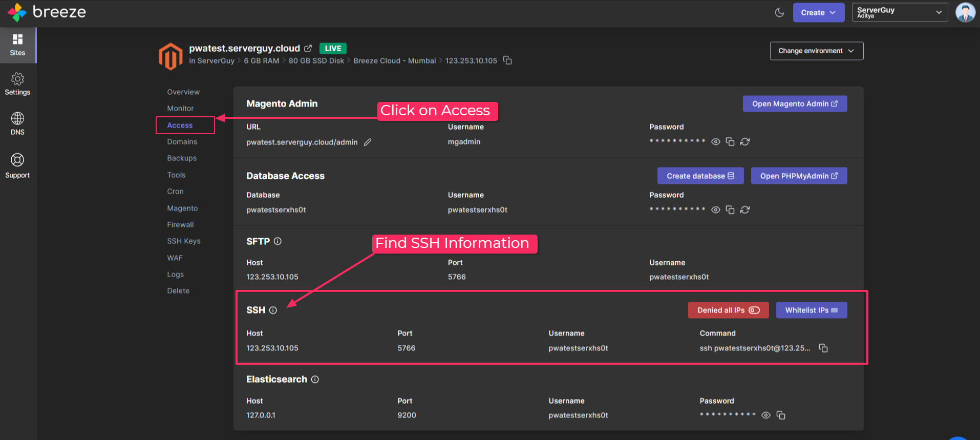Open pwatest.serverguy.cloud external link icon
The height and width of the screenshot is (440, 980).
[308, 48]
